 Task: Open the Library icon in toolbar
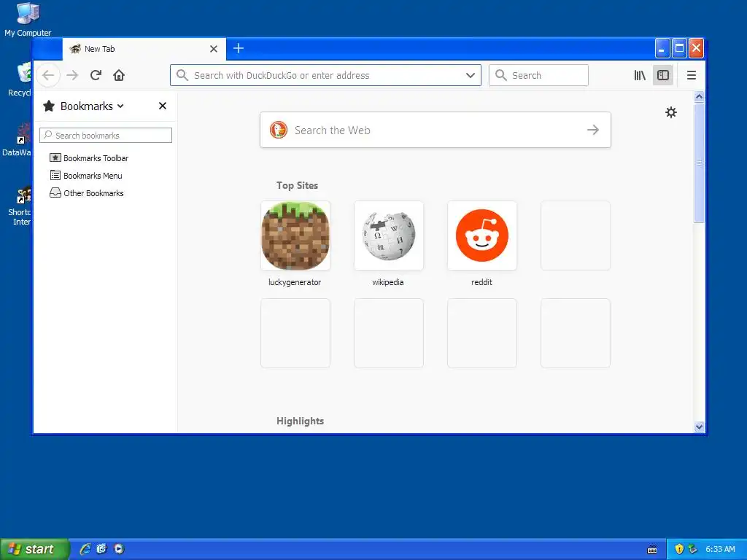(x=640, y=75)
